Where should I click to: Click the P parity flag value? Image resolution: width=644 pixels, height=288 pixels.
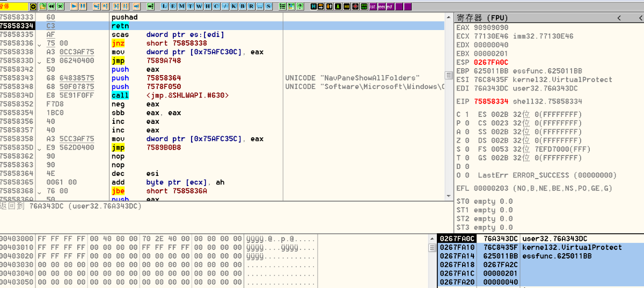pos(466,123)
